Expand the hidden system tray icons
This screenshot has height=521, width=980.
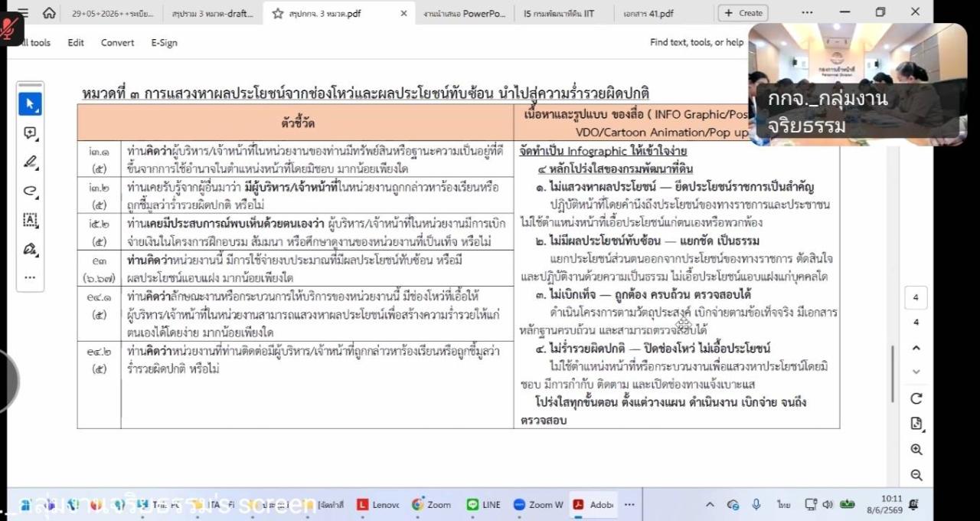point(710,504)
